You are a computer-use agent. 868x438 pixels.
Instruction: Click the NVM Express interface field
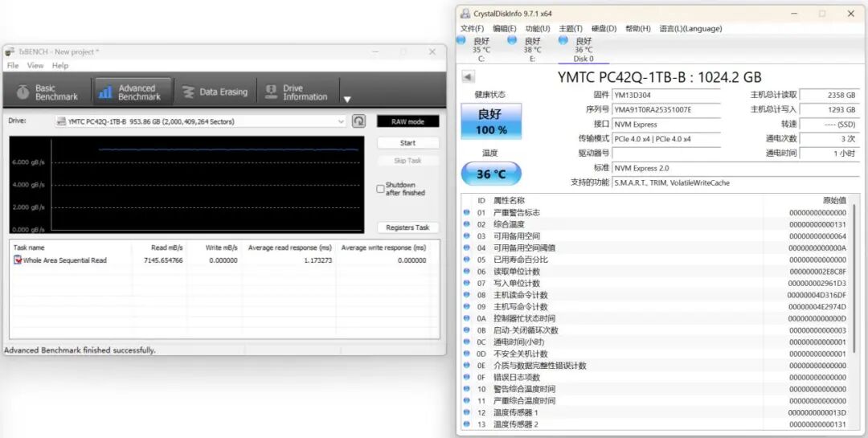point(666,124)
